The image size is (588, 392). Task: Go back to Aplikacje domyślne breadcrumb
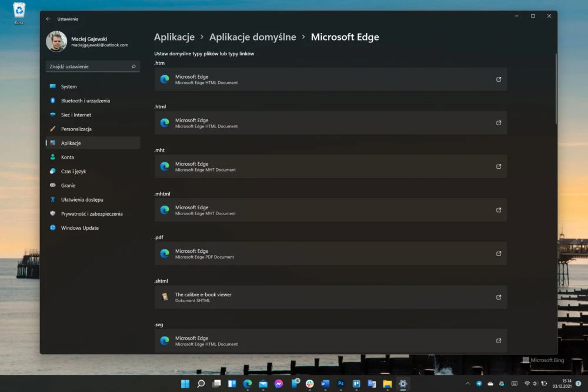253,37
